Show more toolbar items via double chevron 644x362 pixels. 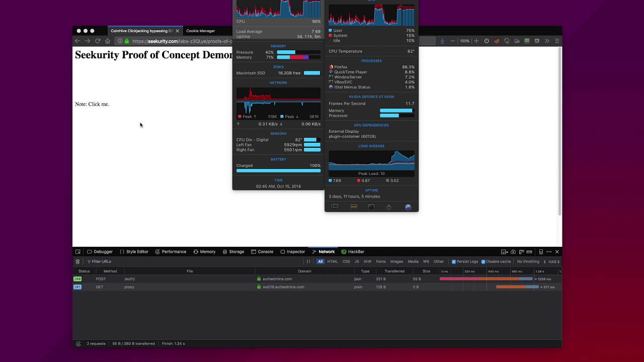point(547,41)
